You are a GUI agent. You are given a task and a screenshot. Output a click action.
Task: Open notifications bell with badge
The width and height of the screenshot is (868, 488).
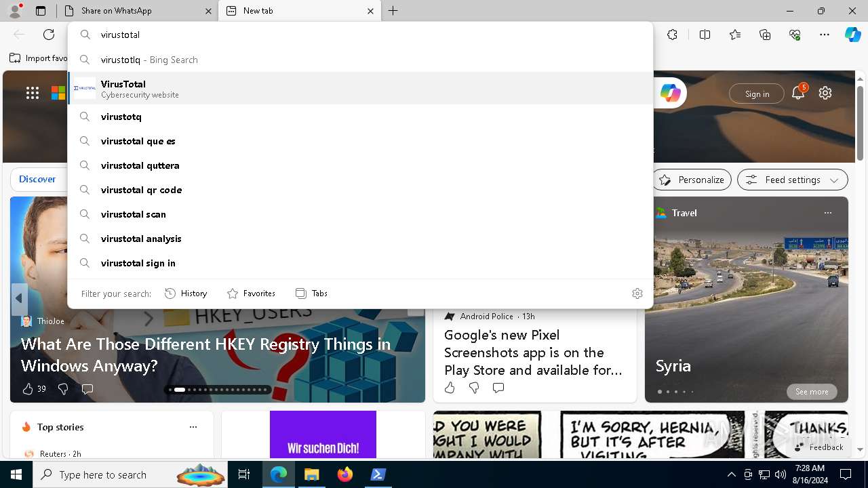pos(799,93)
